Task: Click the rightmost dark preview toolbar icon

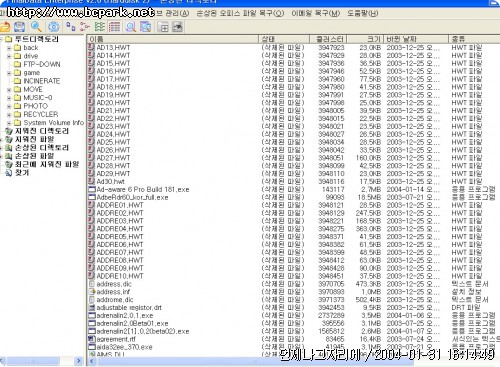Action: click(177, 27)
